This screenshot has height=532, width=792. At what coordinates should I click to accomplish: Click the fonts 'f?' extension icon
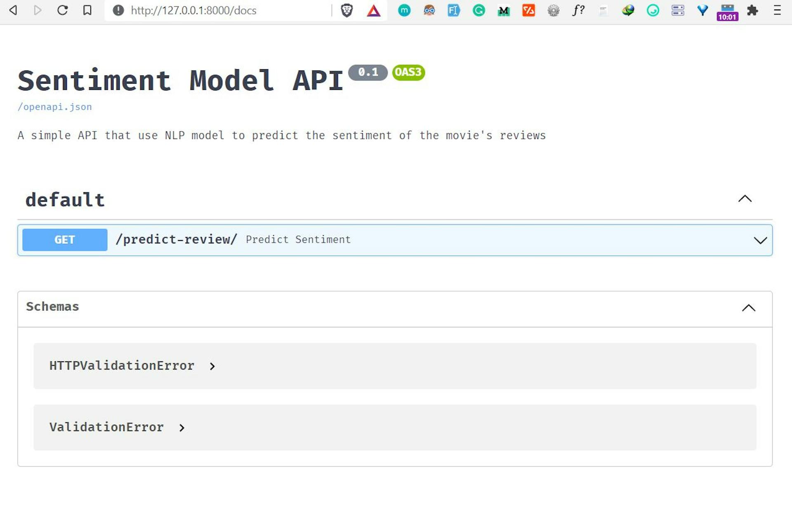pyautogui.click(x=578, y=10)
